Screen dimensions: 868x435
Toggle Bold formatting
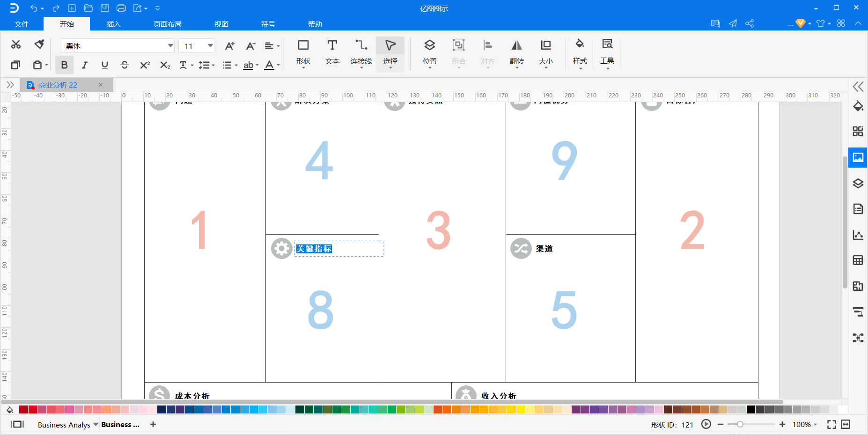(64, 65)
